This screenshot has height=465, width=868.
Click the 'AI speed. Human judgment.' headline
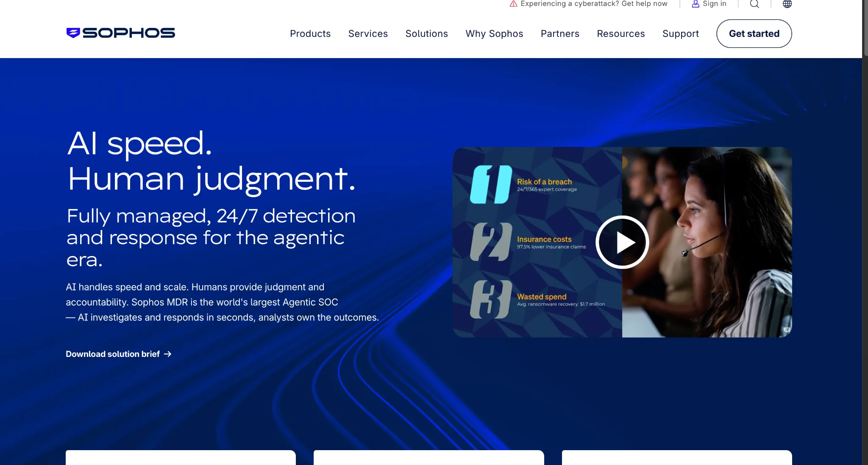[211, 161]
